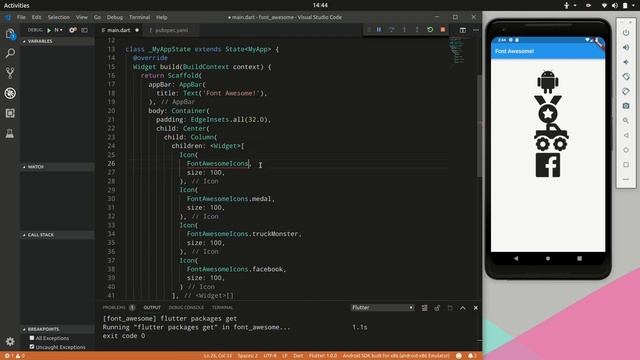Image resolution: width=640 pixels, height=360 pixels.
Task: Click the errors and warnings status item
Action: click(x=15, y=356)
